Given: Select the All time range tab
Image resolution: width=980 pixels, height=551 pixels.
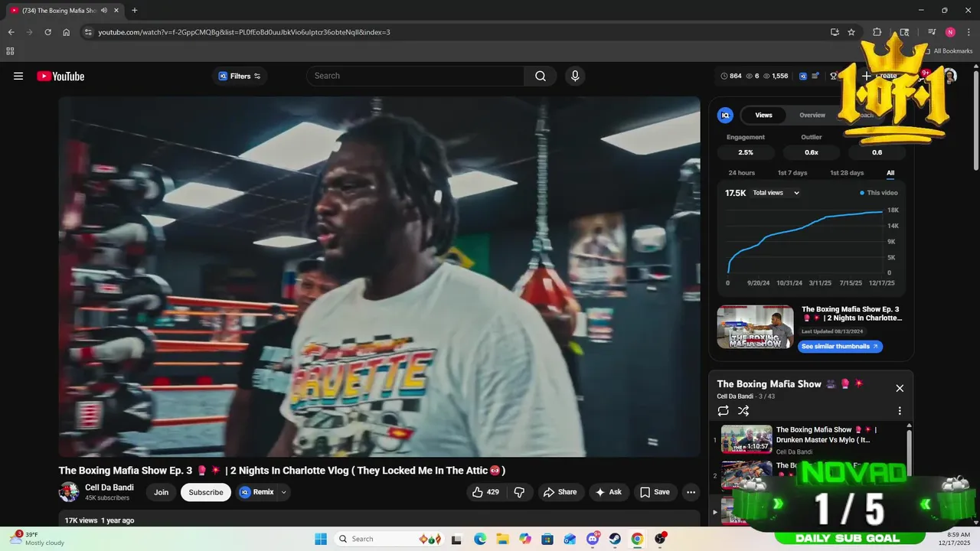Looking at the screenshot, I should (x=890, y=173).
